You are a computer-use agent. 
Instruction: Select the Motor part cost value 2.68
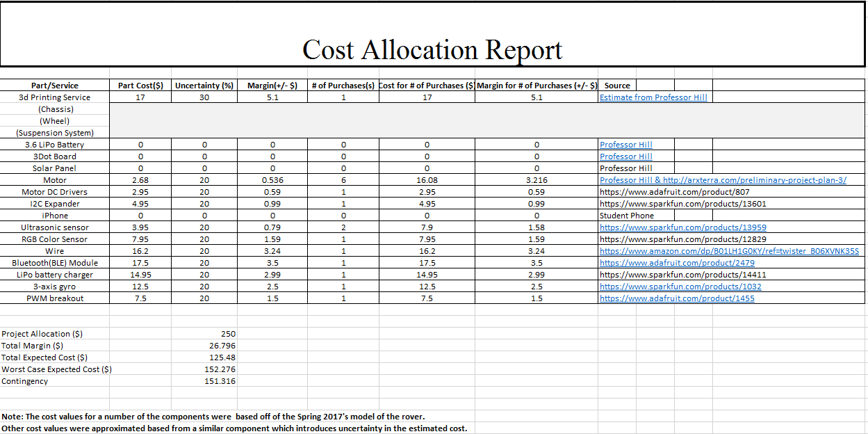click(x=140, y=180)
